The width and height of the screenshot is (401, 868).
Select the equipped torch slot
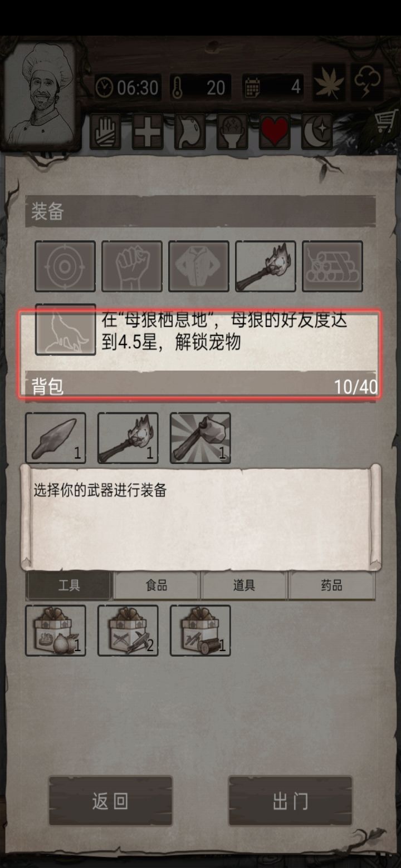[266, 266]
